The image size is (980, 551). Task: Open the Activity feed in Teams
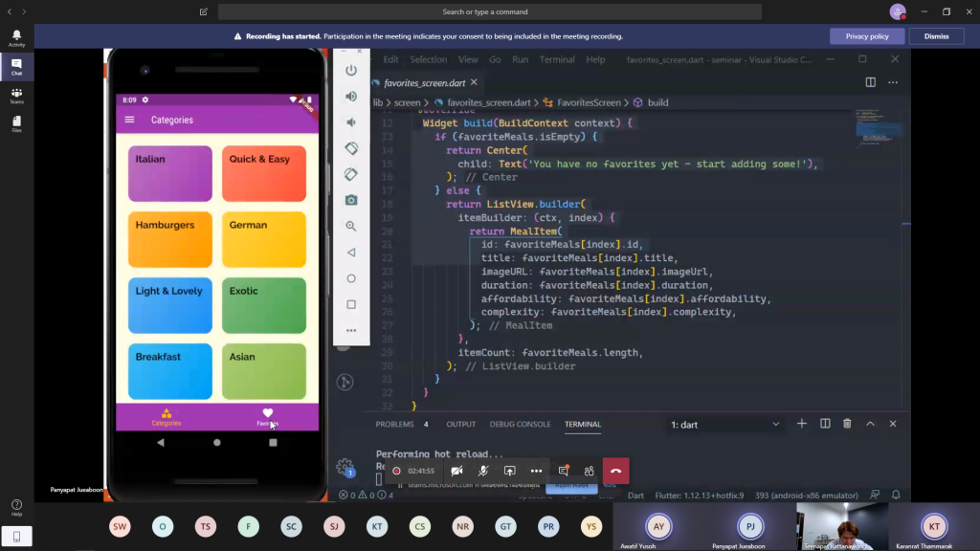point(16,37)
